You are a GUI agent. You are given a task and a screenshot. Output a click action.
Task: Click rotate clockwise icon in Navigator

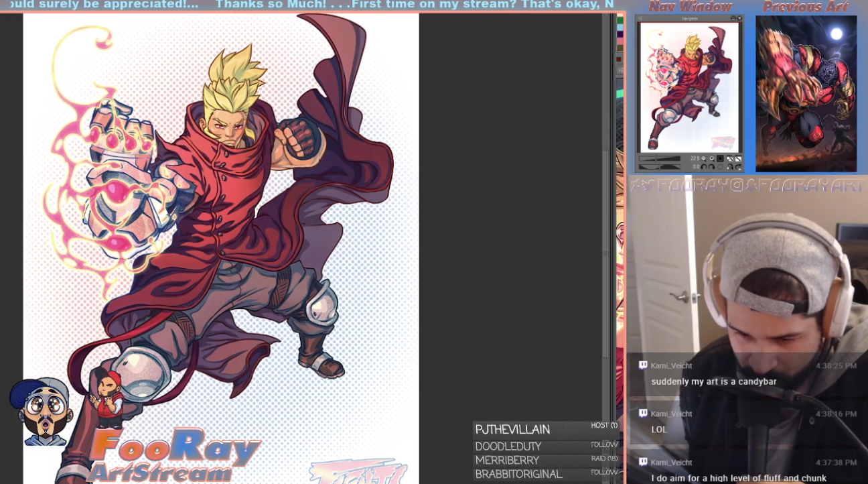pyautogui.click(x=711, y=167)
